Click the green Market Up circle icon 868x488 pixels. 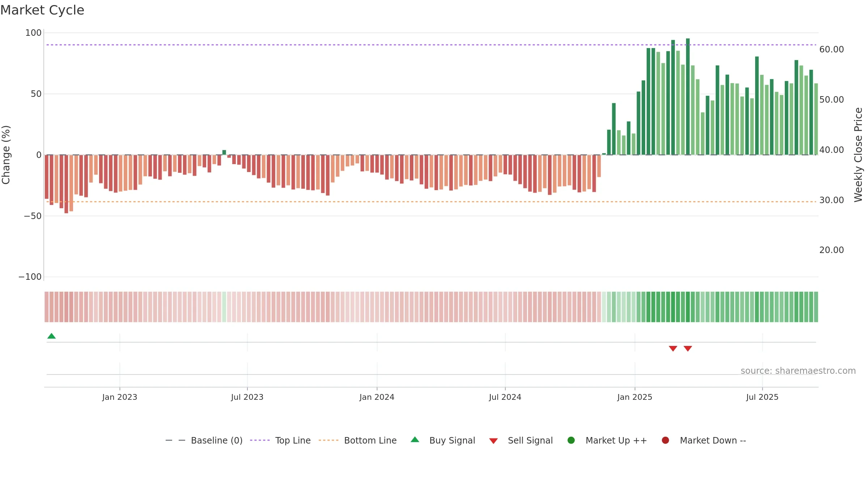point(571,440)
